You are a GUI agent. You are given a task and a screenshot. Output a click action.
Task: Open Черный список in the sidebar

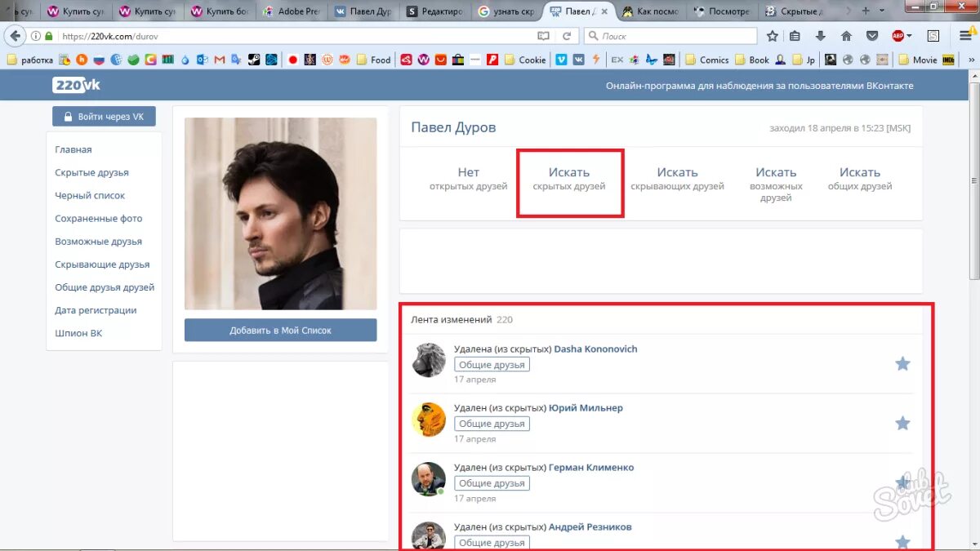pos(90,195)
